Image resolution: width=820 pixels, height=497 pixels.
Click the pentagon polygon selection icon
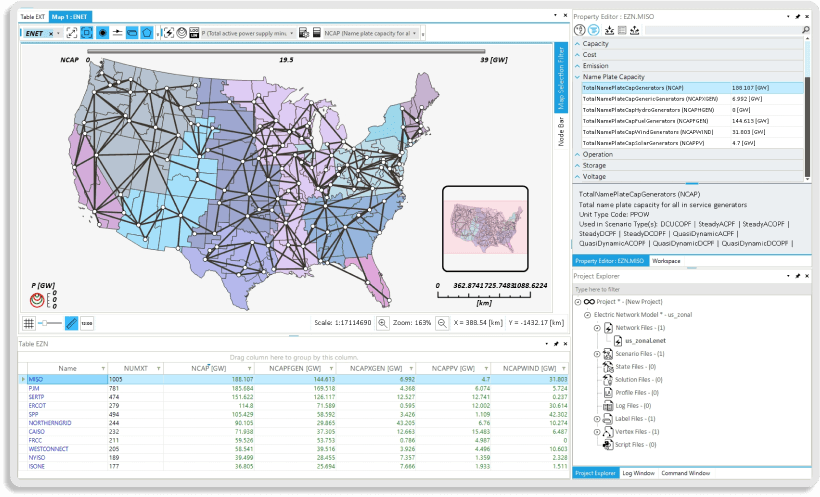pos(147,33)
